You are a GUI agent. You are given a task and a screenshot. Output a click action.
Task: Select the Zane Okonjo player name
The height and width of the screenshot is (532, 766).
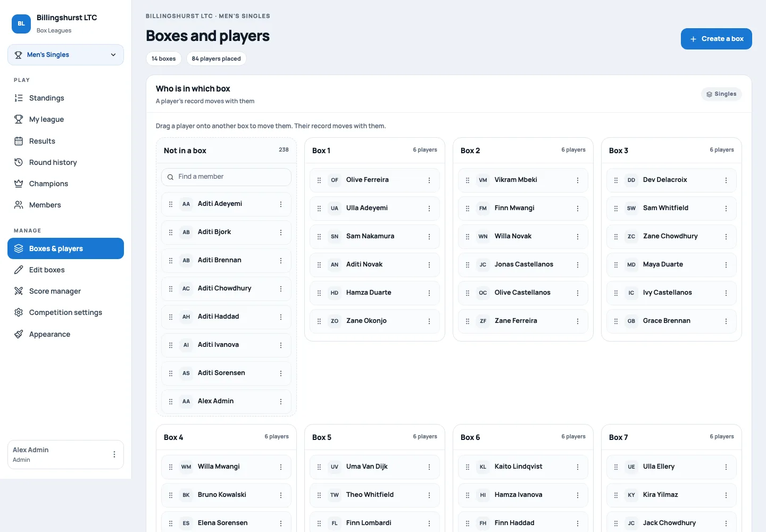[367, 321]
